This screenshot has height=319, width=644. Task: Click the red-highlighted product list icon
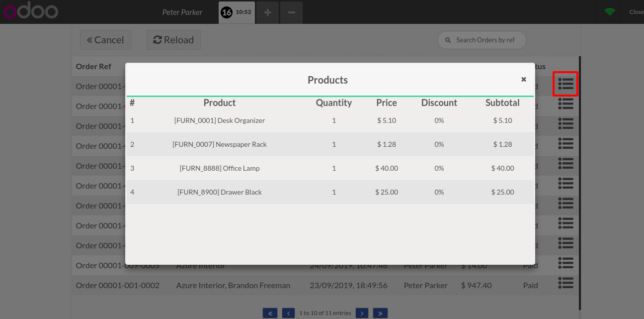pos(565,84)
